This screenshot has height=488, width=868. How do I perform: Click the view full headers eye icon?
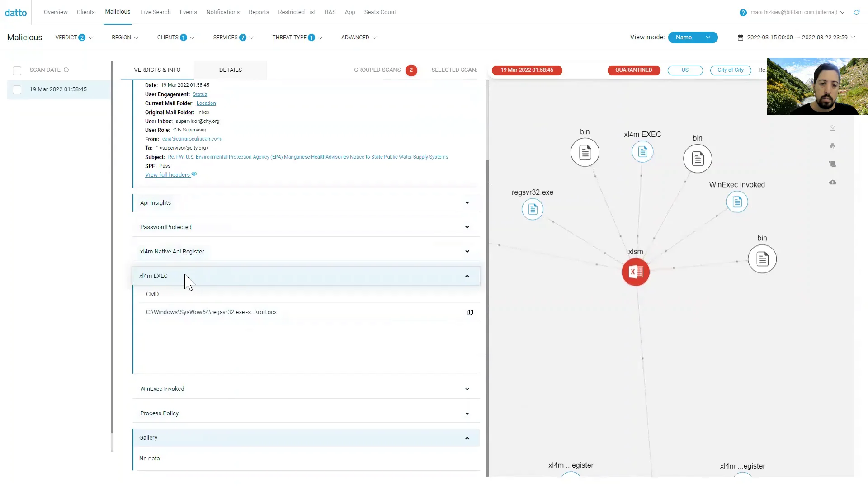[x=194, y=174]
